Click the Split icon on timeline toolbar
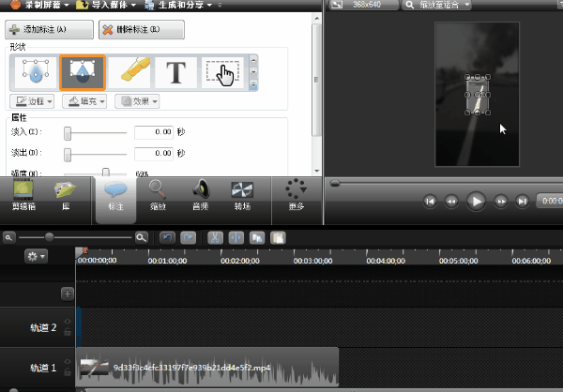 pos(236,237)
